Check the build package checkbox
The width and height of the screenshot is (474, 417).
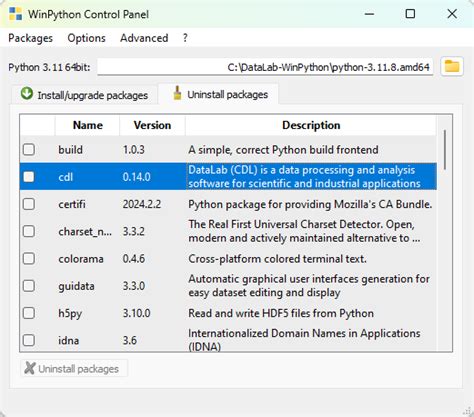click(x=29, y=149)
